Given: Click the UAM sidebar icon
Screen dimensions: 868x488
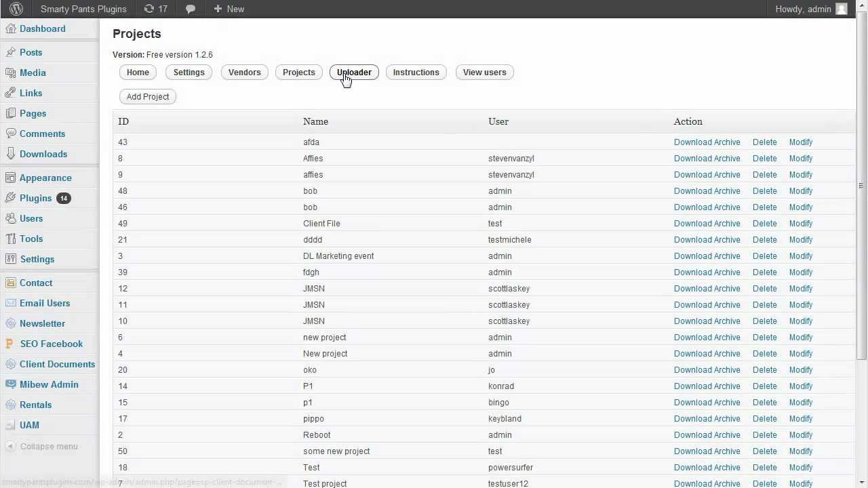Looking at the screenshot, I should point(10,425).
